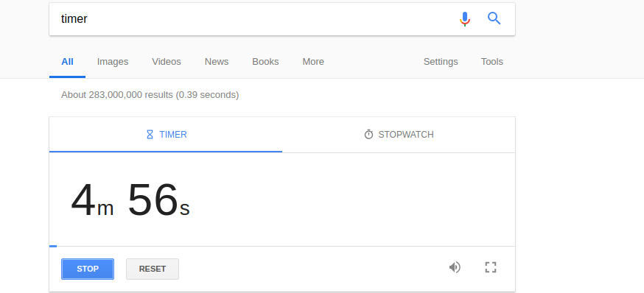The width and height of the screenshot is (644, 293).
Task: Open News search results
Action: 217,62
